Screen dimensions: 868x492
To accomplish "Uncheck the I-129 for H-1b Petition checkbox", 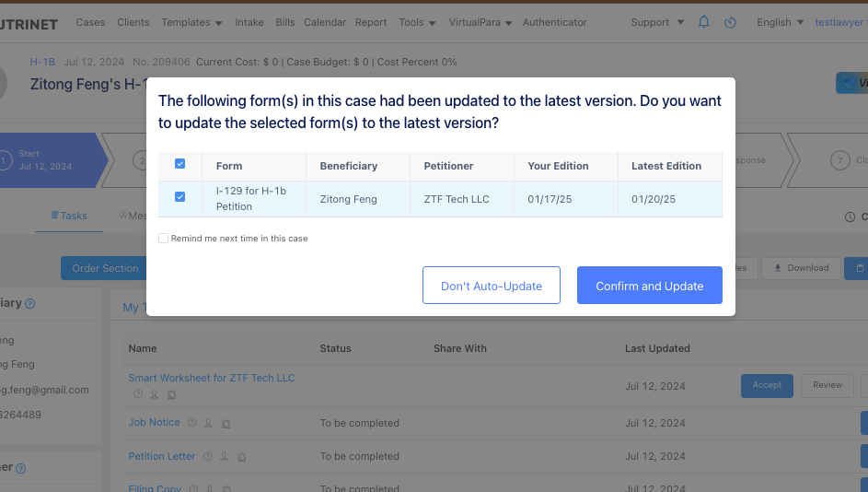I will coord(179,197).
